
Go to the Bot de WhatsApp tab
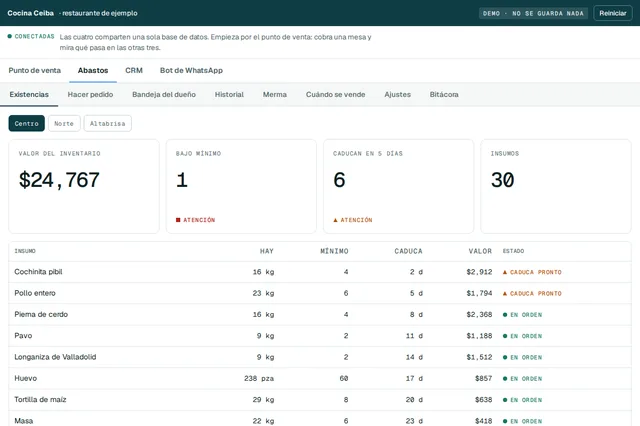[x=191, y=70]
